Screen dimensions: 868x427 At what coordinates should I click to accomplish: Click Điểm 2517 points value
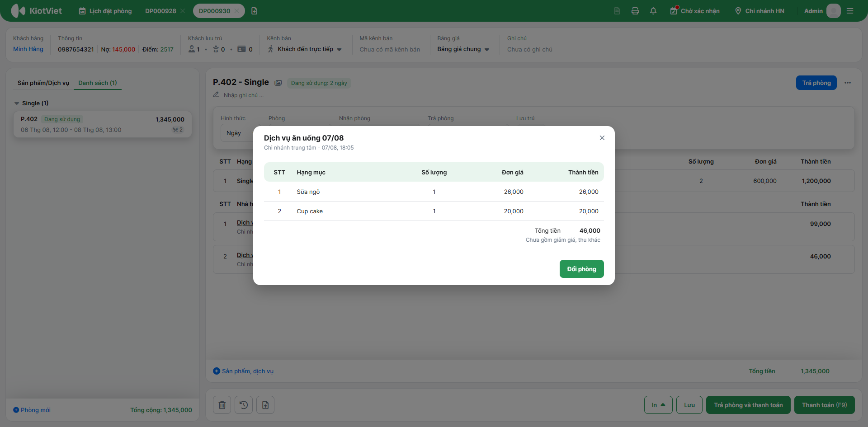(167, 49)
